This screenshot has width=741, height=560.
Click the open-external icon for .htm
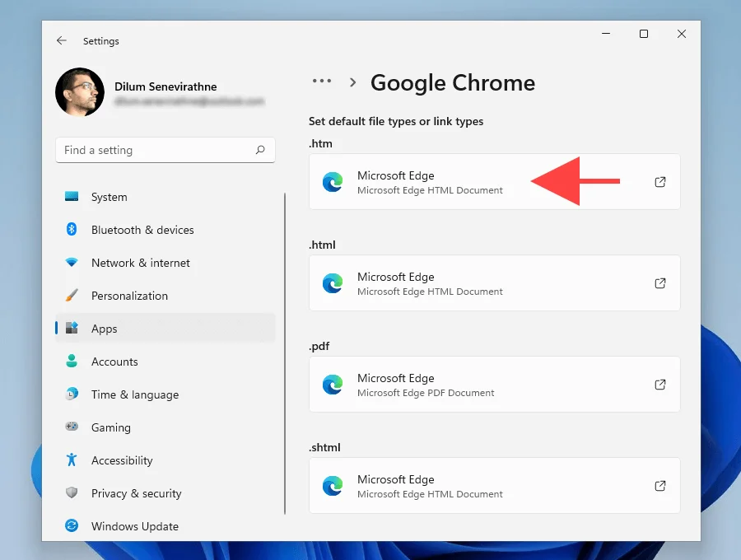pos(660,182)
